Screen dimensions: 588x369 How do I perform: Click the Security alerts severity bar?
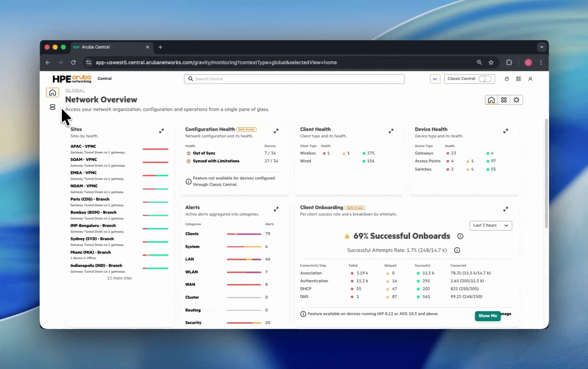[244, 323]
